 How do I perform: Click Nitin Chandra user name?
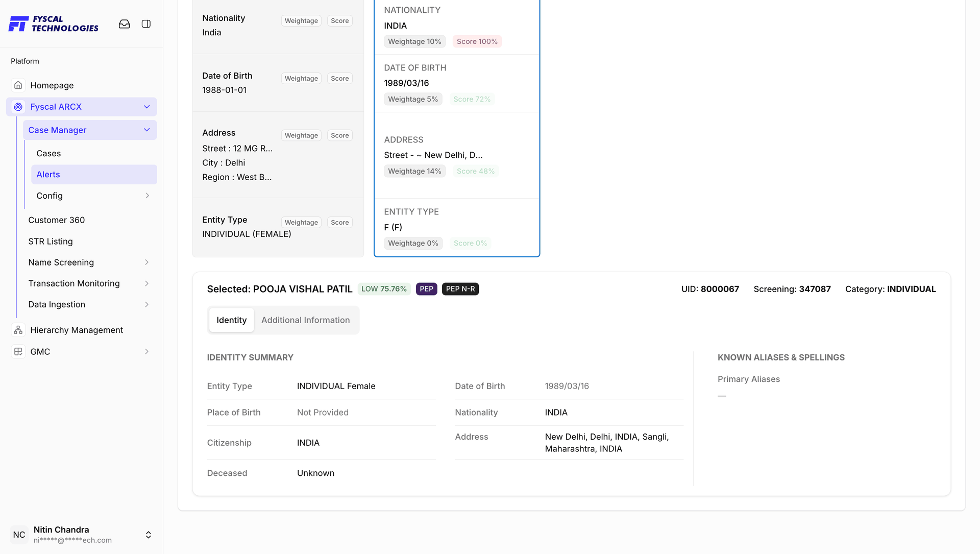point(61,529)
